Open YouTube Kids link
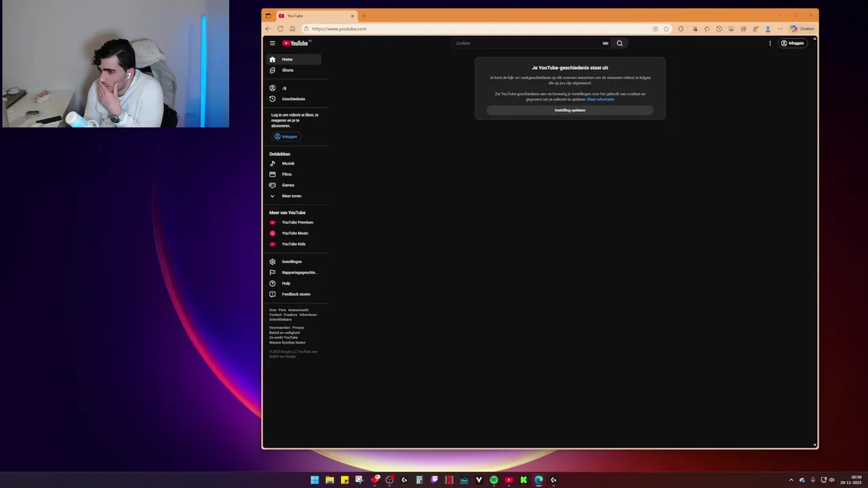868x488 pixels. (294, 244)
